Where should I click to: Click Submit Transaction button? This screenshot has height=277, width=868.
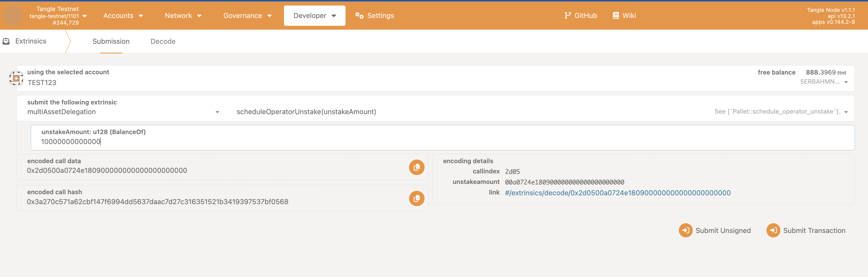pos(806,230)
